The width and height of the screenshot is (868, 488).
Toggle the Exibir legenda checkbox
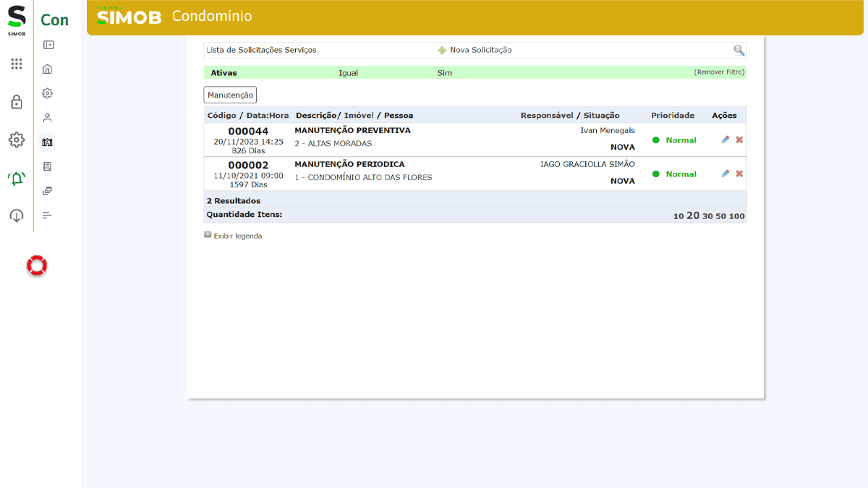208,236
